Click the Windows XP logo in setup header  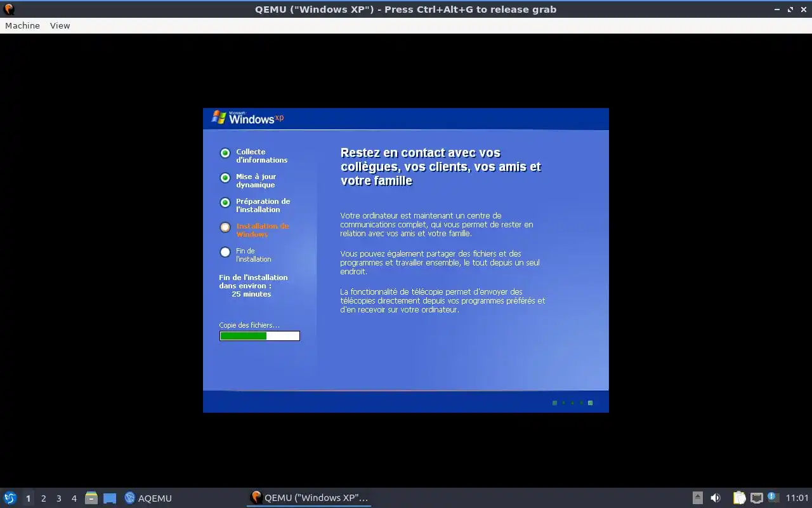point(247,117)
